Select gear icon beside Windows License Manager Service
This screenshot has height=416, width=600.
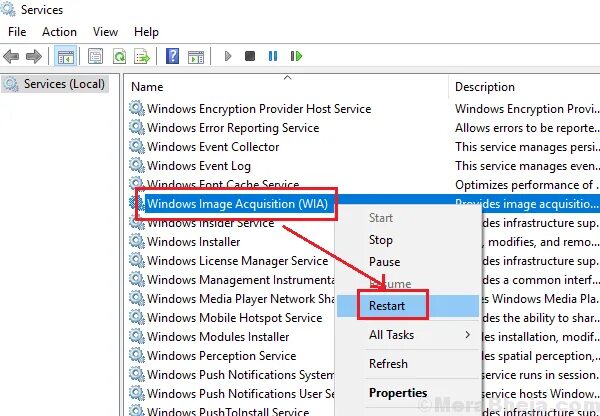point(137,261)
